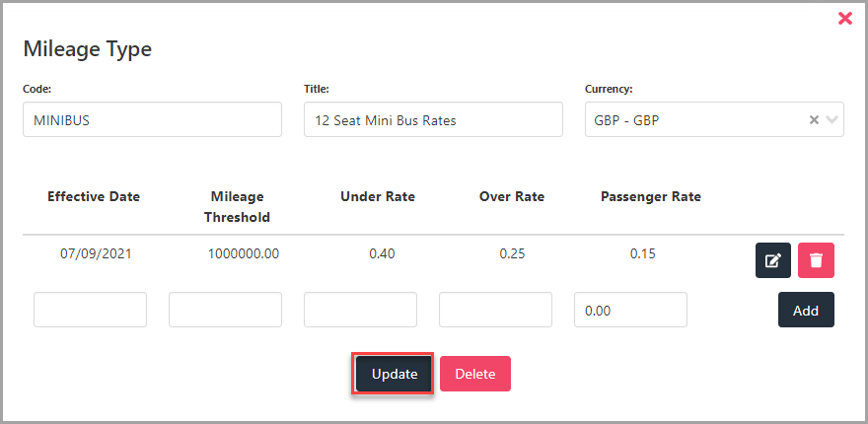Focus the empty Under Rate input
Screen dimensions: 868x424
coord(360,310)
